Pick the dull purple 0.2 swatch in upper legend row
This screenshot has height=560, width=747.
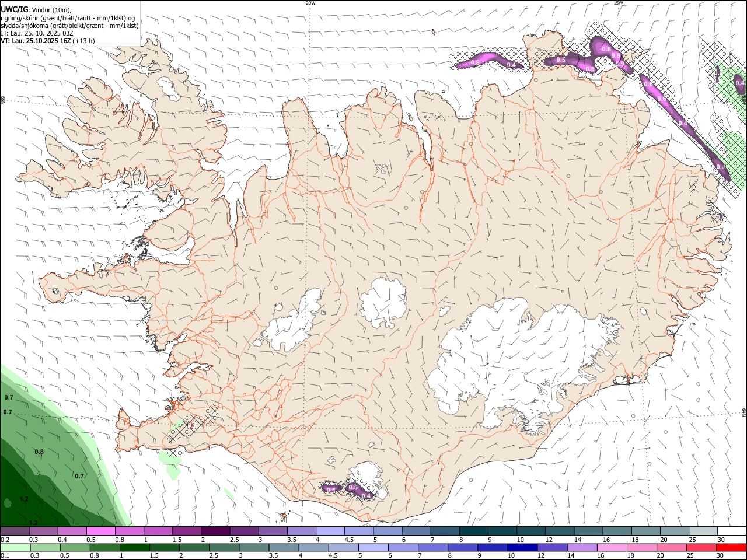tap(15, 531)
